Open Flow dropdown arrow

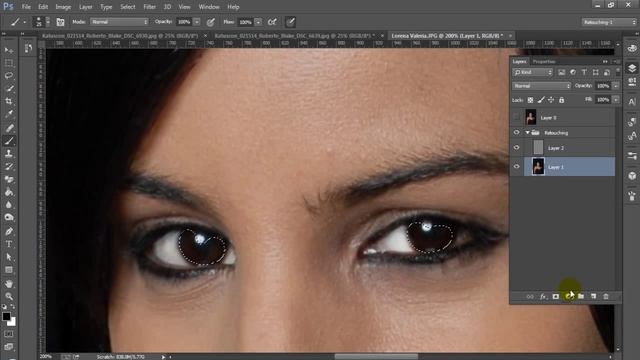[258, 22]
